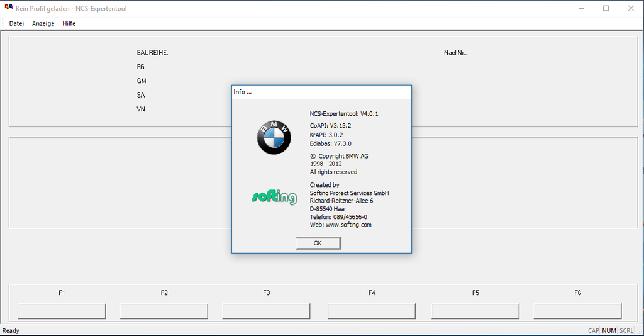Click the Richard-Reitzner-Allee 6 address line
Image resolution: width=644 pixels, height=336 pixels.
coord(341,201)
